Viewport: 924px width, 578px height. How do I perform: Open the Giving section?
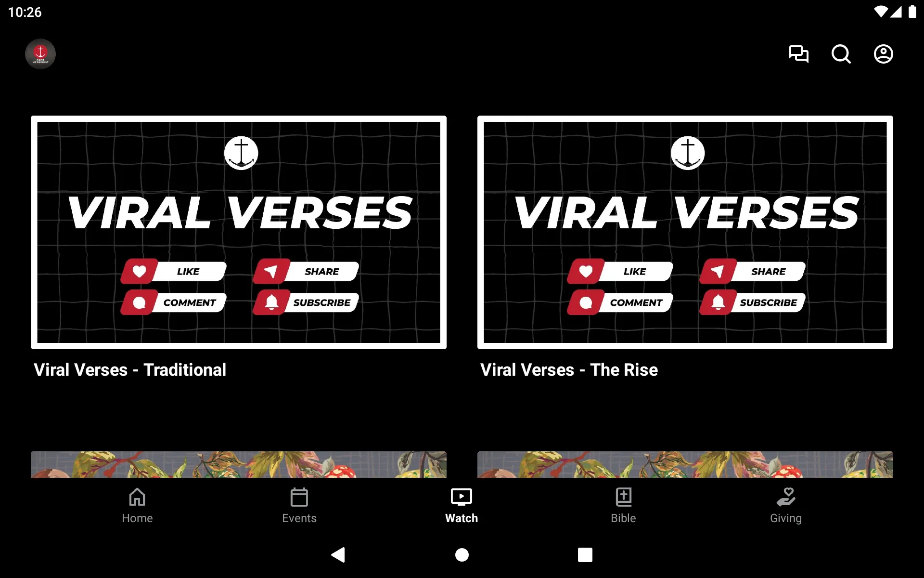pyautogui.click(x=785, y=505)
